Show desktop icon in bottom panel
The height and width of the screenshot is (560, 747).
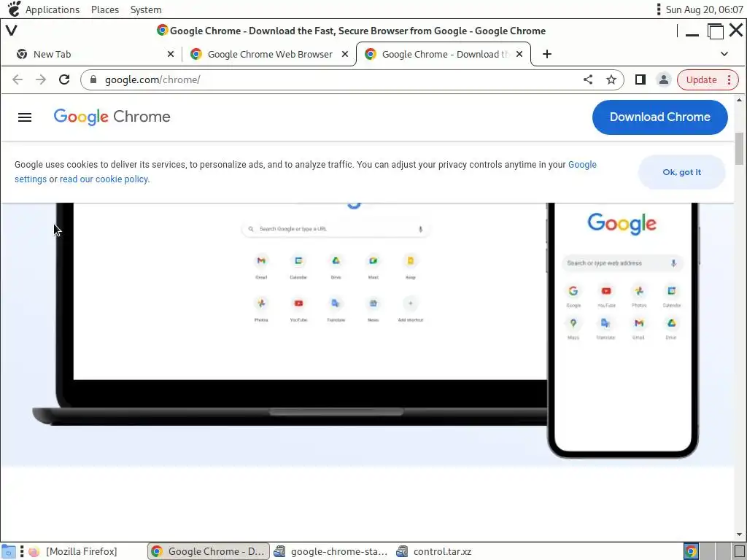tap(9, 551)
